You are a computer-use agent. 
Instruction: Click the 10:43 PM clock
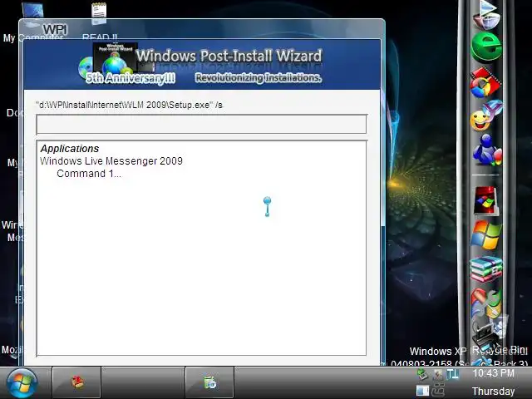(x=493, y=373)
